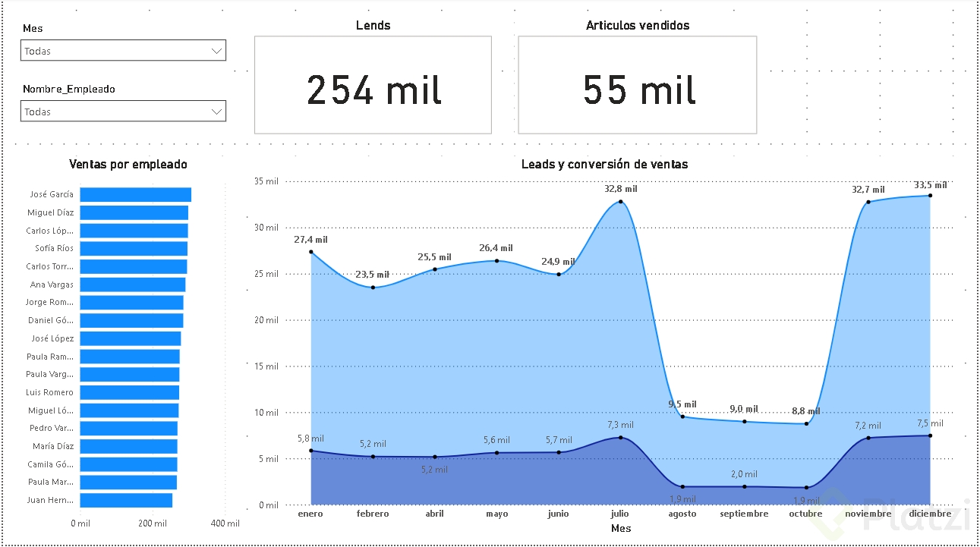Click the 'enero' axis label

pyautogui.click(x=310, y=514)
